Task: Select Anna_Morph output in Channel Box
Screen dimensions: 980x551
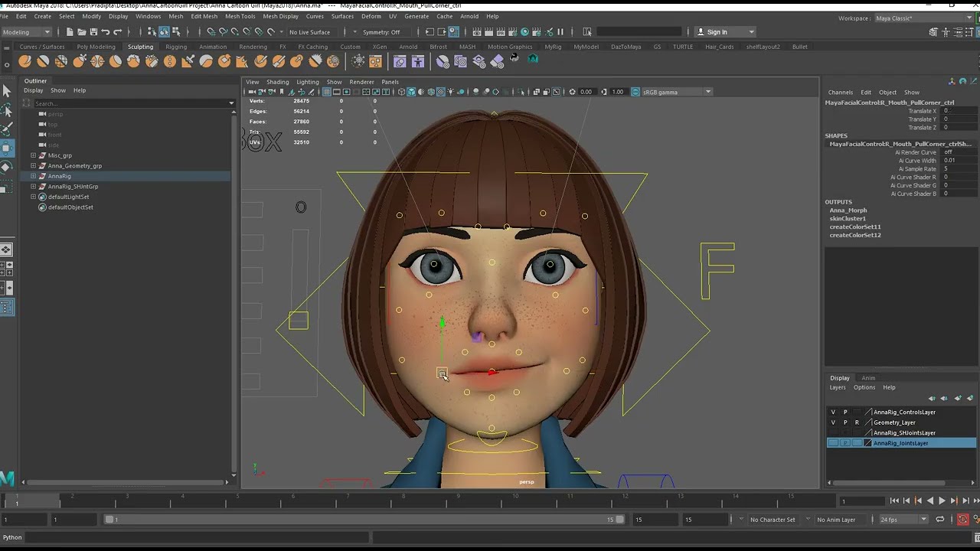Action: click(848, 210)
